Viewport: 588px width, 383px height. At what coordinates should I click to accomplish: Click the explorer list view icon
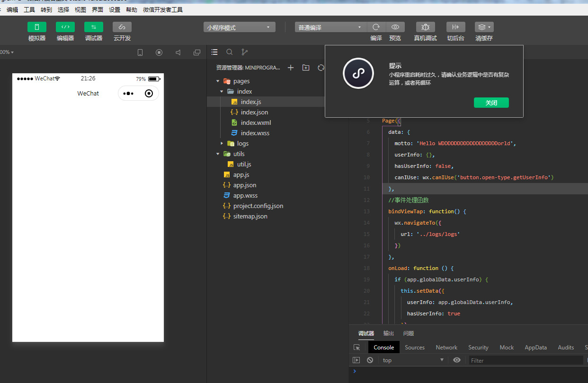tap(214, 52)
